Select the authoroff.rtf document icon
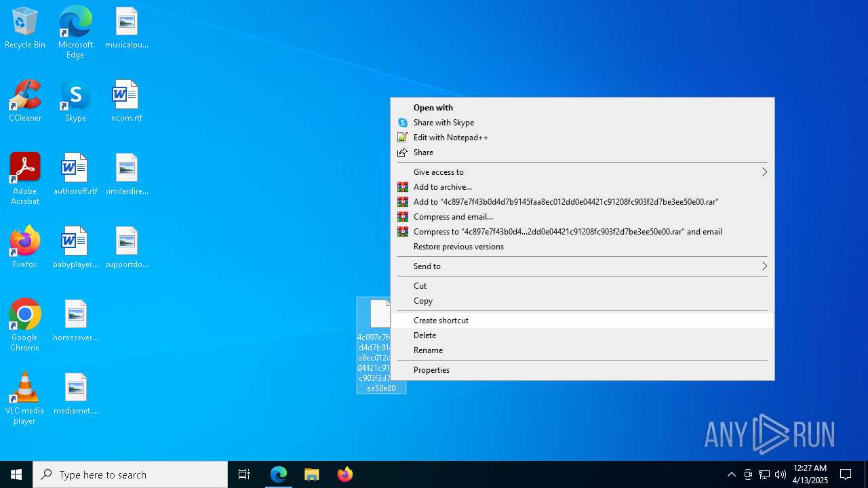 (75, 175)
